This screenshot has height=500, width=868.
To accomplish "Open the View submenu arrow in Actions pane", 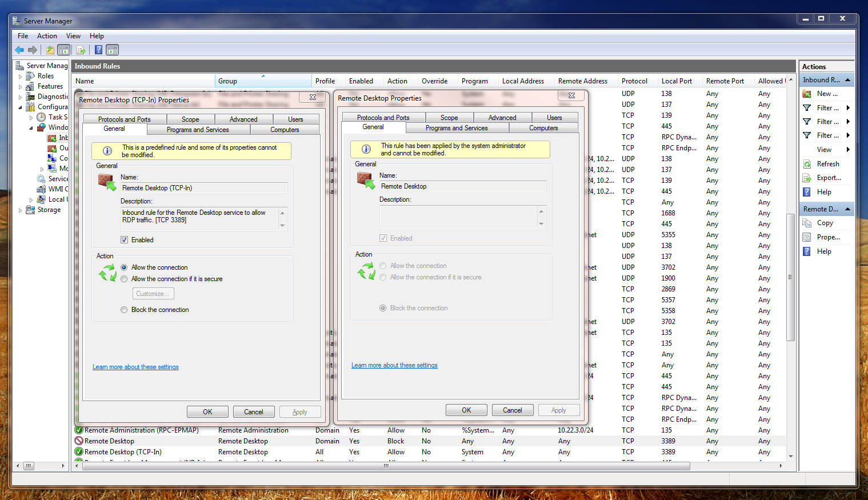I will pos(847,149).
